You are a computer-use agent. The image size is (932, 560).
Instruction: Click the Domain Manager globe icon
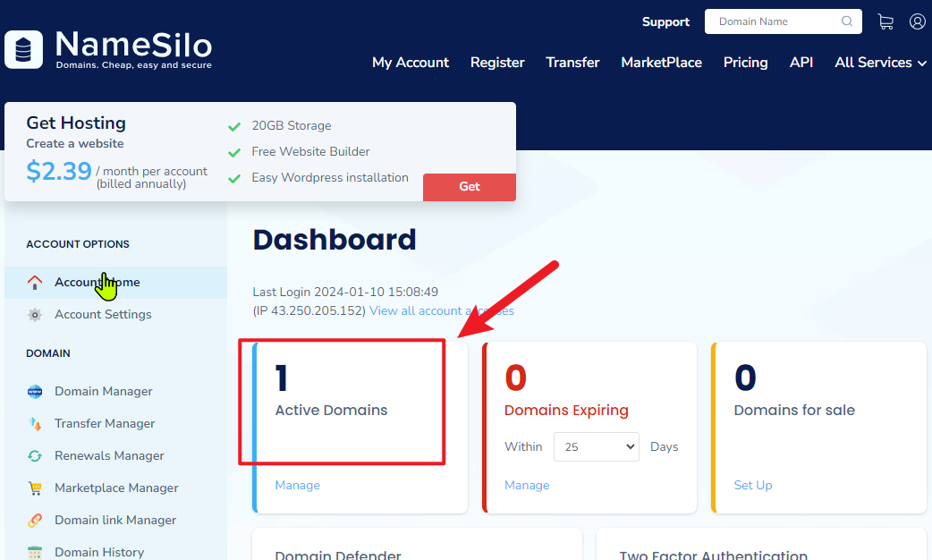click(x=35, y=392)
